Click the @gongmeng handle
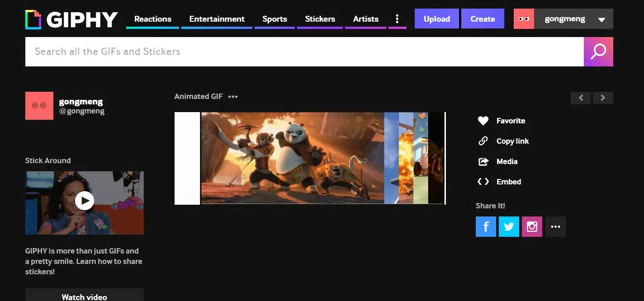This screenshot has height=301, width=644. pyautogui.click(x=82, y=111)
